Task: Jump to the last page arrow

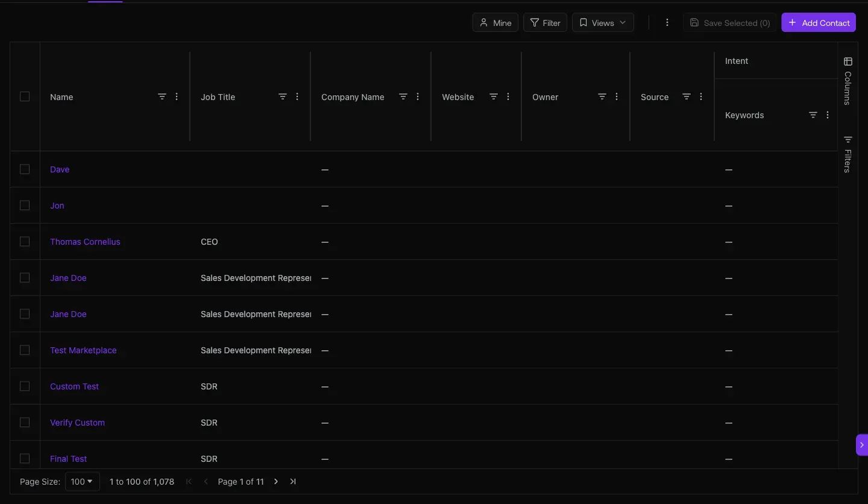Action: pyautogui.click(x=293, y=481)
